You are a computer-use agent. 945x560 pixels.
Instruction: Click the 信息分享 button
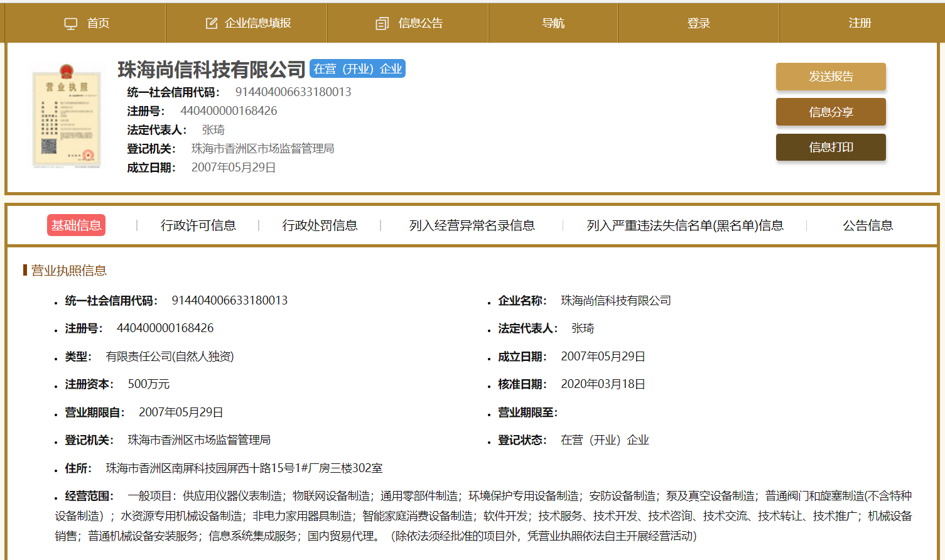tap(831, 112)
